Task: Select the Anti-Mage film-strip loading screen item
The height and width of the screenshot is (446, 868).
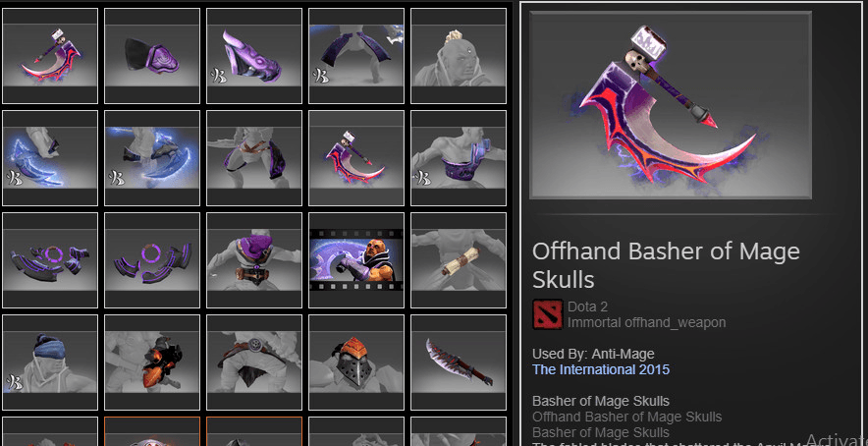Action: click(x=356, y=260)
